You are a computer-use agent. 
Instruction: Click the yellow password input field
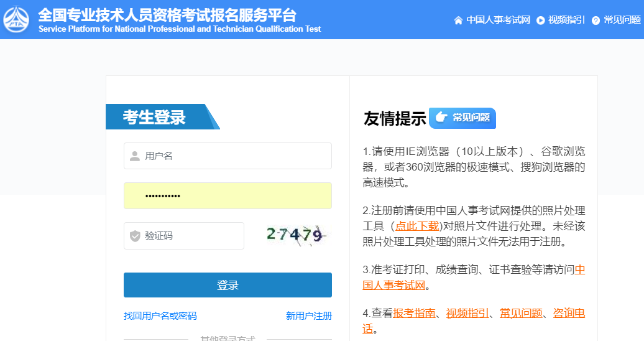[x=228, y=196]
